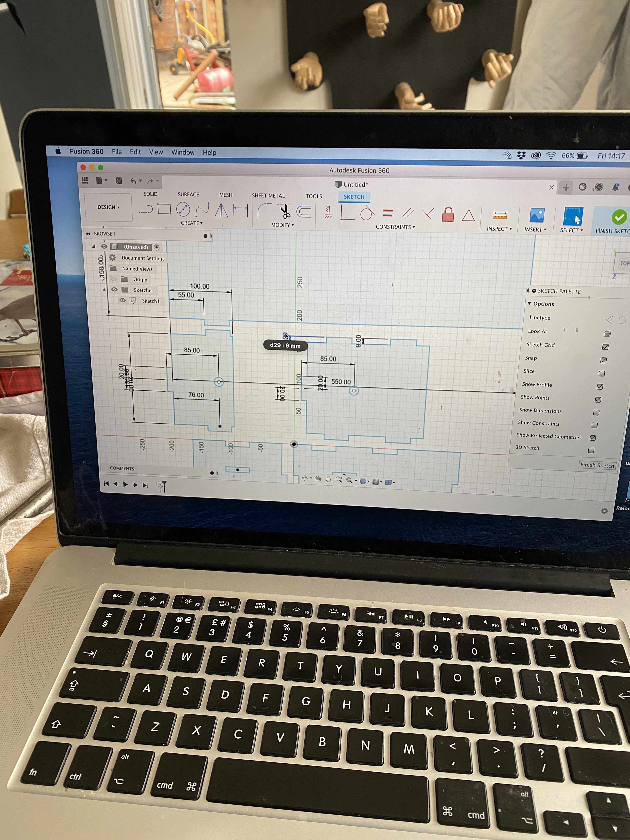Toggle Show Projected Geometries checkbox
Screen dimensions: 630x840
point(593,438)
